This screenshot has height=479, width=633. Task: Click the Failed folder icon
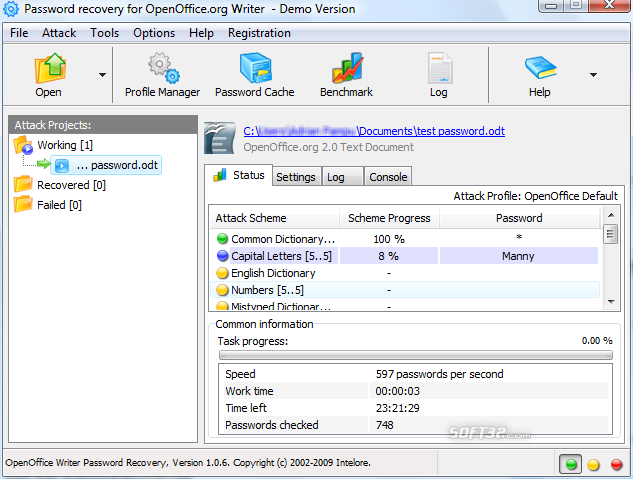coord(23,204)
